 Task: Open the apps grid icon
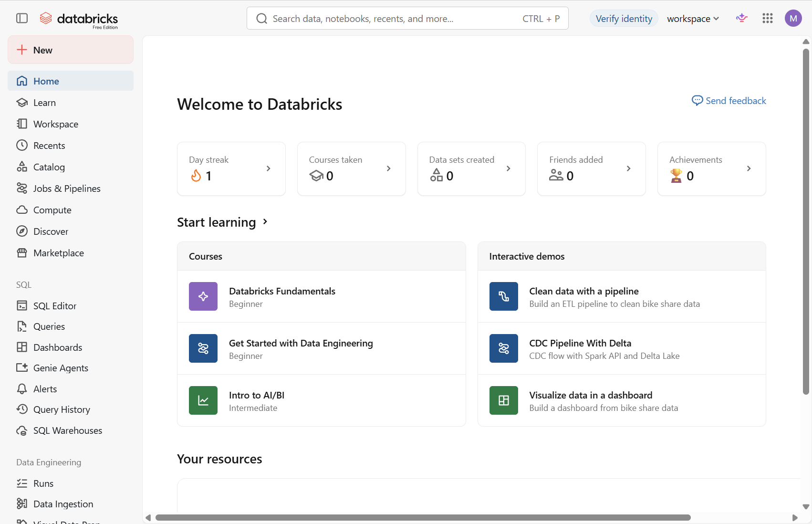pyautogui.click(x=767, y=18)
